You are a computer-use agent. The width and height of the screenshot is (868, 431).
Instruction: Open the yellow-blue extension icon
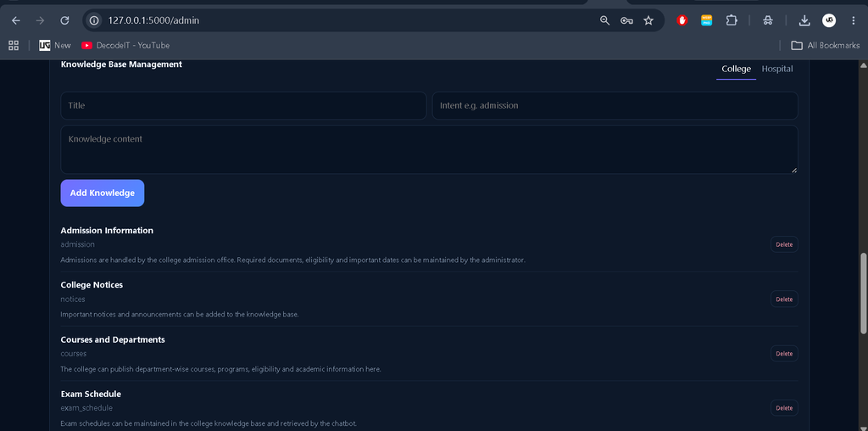[x=706, y=20]
